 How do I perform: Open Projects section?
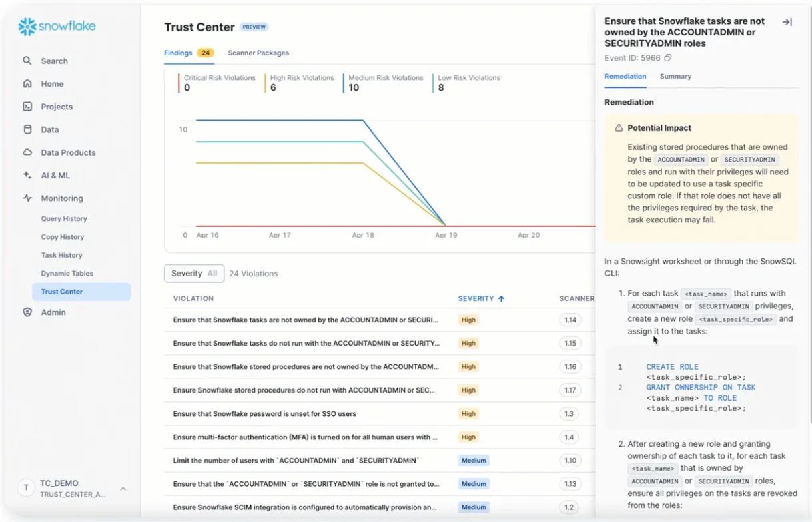57,107
